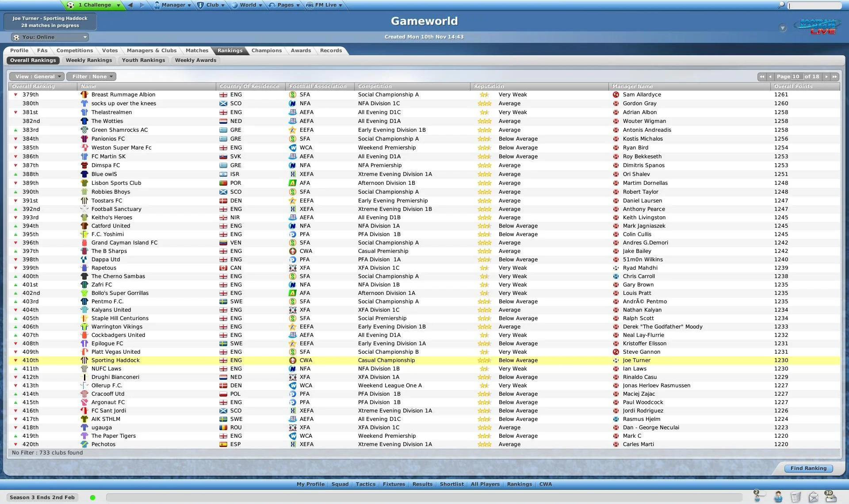Click the back navigation arrow in top bar

130,5
